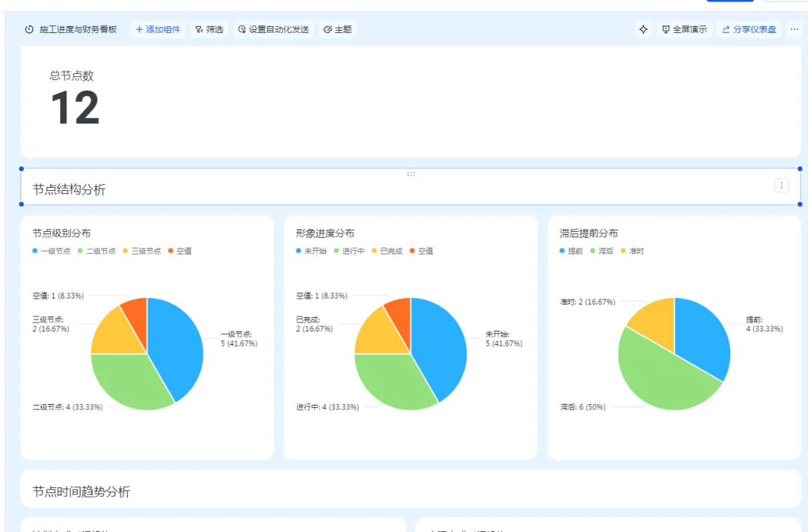
Task: Open the 筛选 filter button
Action: click(x=209, y=29)
